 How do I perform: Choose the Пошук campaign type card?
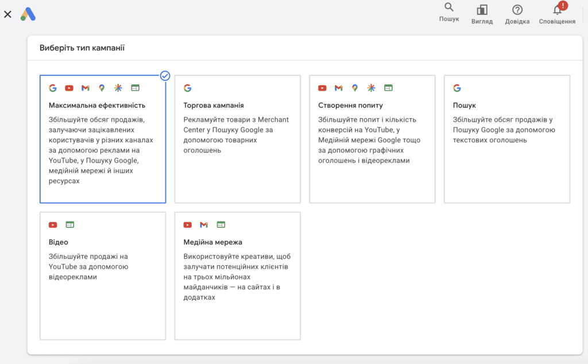pos(507,139)
